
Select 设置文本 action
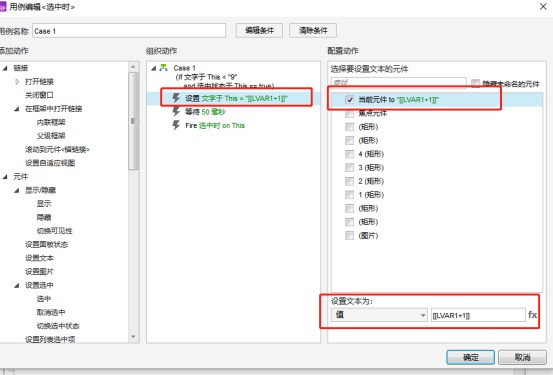pos(39,258)
